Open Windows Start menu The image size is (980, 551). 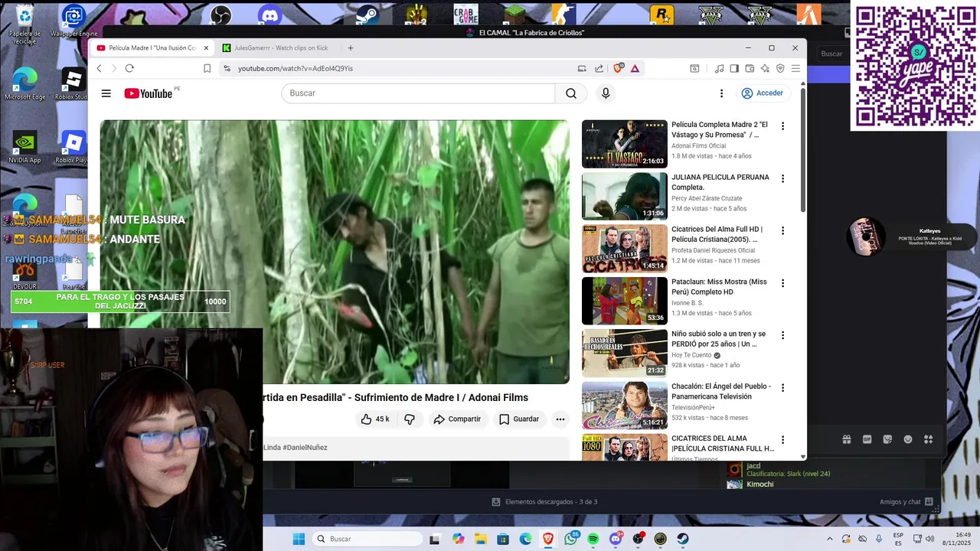tap(299, 539)
